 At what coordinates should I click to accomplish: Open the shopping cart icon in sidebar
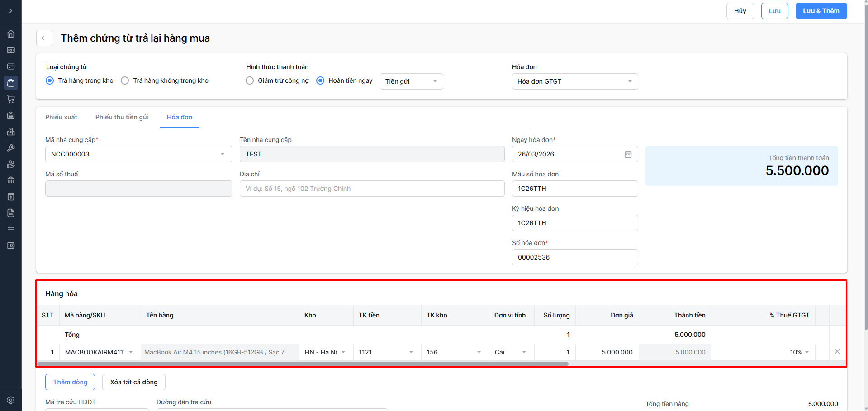click(11, 99)
